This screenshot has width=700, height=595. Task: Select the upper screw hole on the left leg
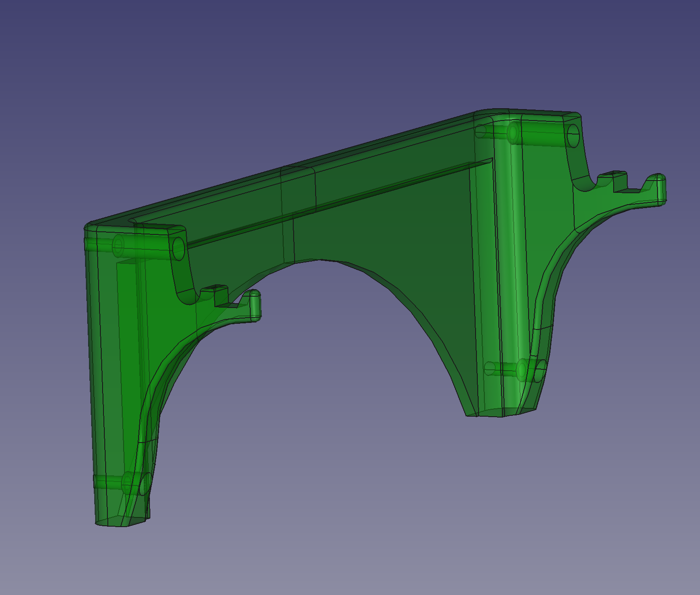tap(178, 249)
